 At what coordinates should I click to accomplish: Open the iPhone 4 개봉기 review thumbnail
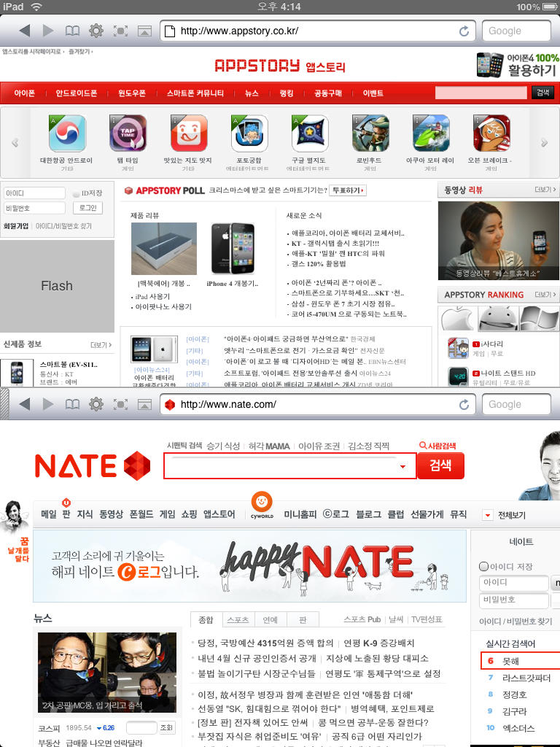click(233, 249)
